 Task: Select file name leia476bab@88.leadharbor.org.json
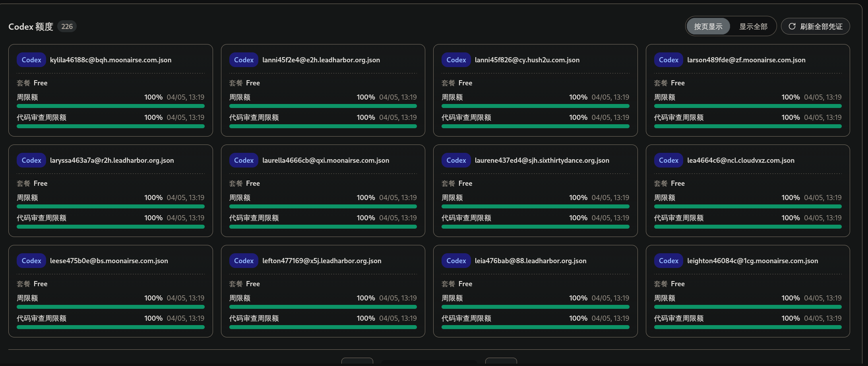pyautogui.click(x=531, y=261)
